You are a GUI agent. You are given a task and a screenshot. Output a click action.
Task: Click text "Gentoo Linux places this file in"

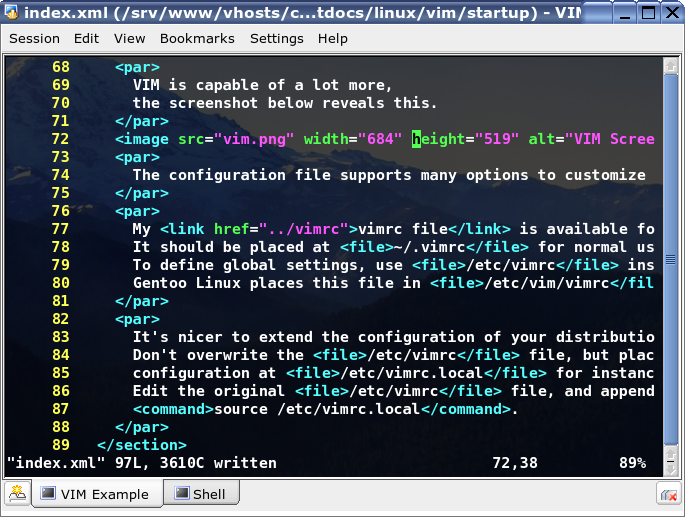(277, 283)
